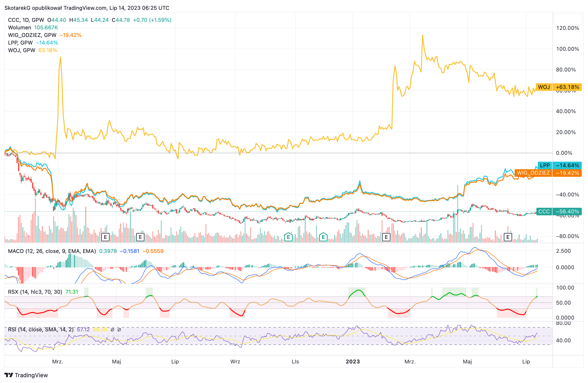Click the E earnings marker before June
588x383 pixels.
pos(140,237)
